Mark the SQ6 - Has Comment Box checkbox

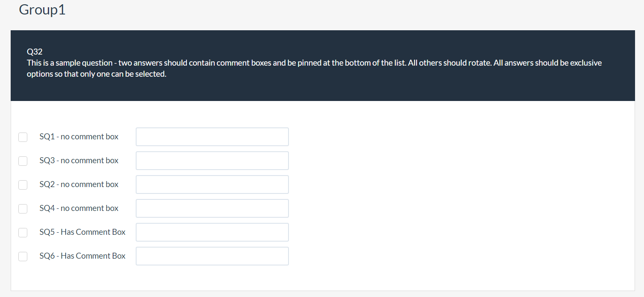(x=23, y=257)
